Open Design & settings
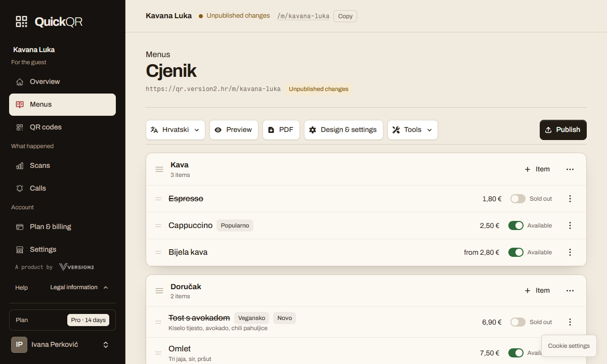The width and height of the screenshot is (607, 364). pos(343,130)
